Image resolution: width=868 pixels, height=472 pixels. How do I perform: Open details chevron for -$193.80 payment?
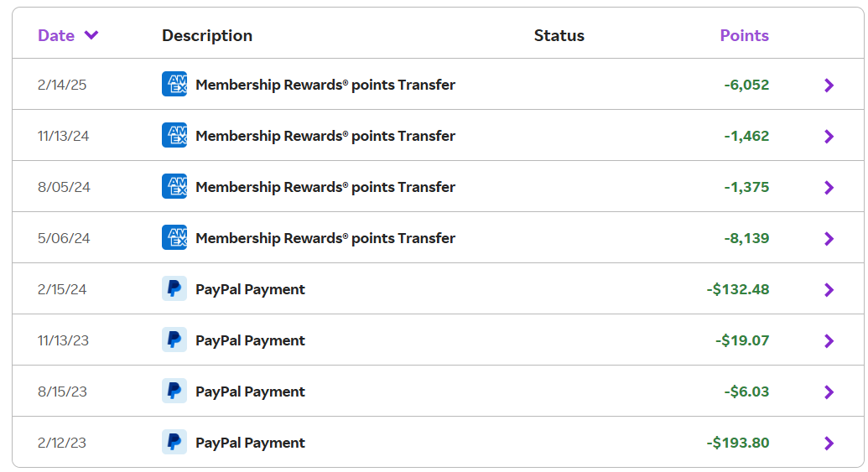pos(829,443)
